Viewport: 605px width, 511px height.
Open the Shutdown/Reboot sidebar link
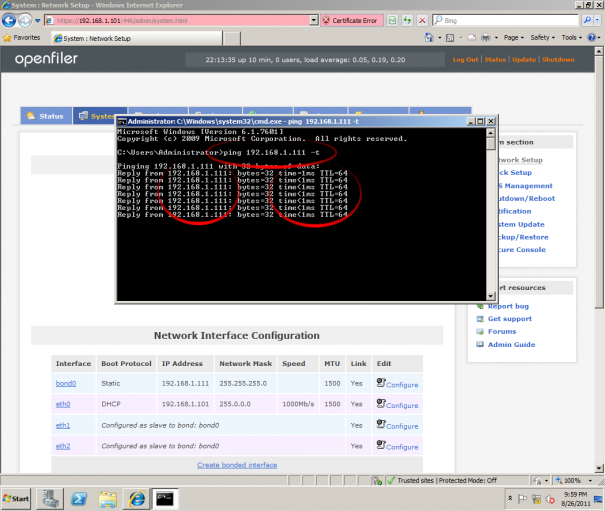(526, 198)
